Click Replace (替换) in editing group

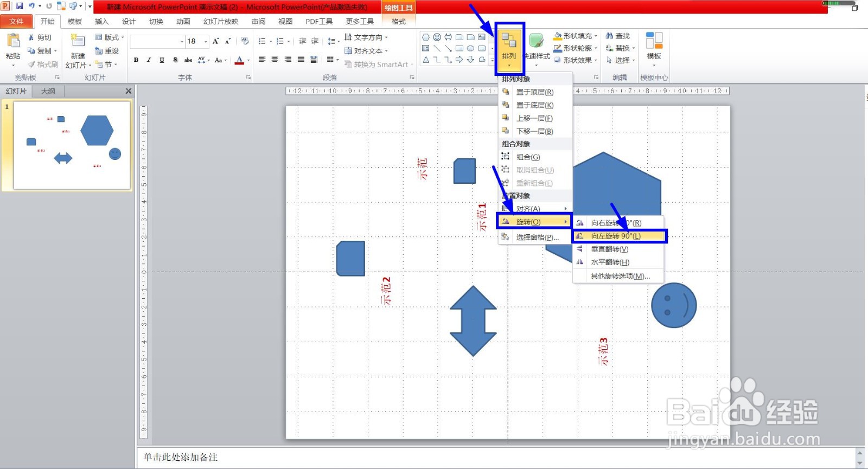coord(620,48)
